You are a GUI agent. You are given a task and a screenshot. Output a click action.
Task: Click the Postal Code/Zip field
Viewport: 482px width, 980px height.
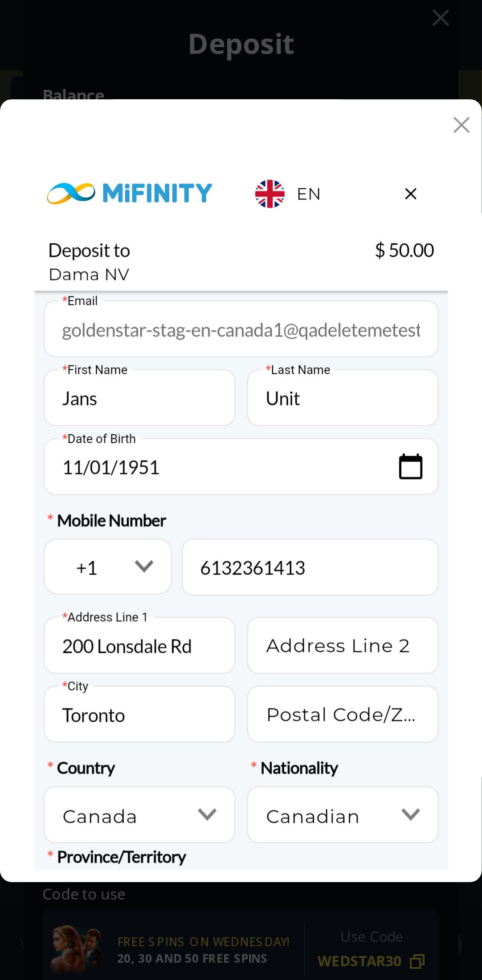tap(343, 715)
